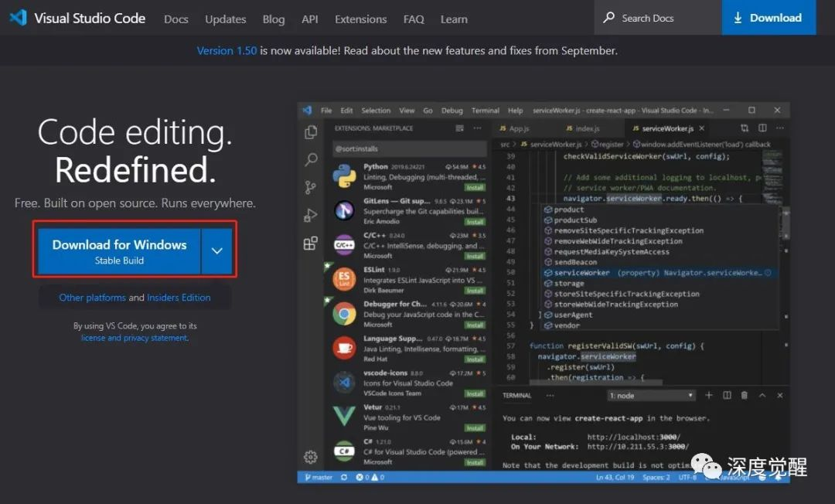Select the Language Support Java extension icon

(344, 348)
